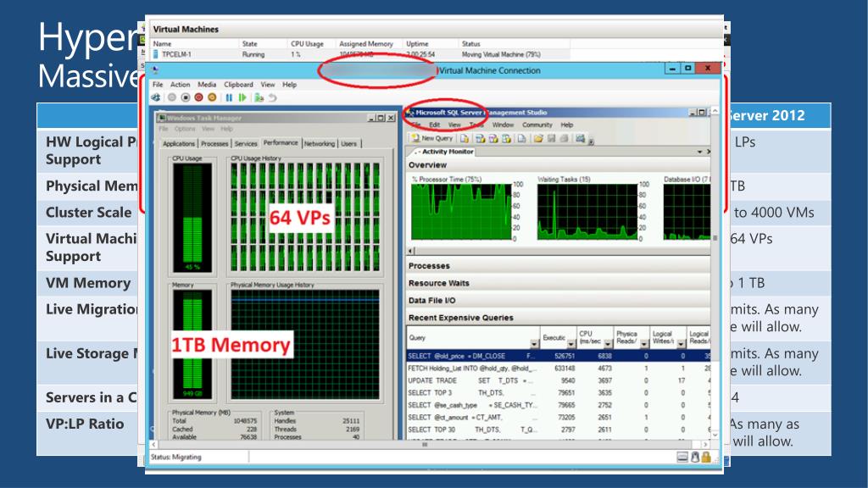Open the Clipboard menu
Viewport: 868px width, 488px height.
[x=238, y=85]
